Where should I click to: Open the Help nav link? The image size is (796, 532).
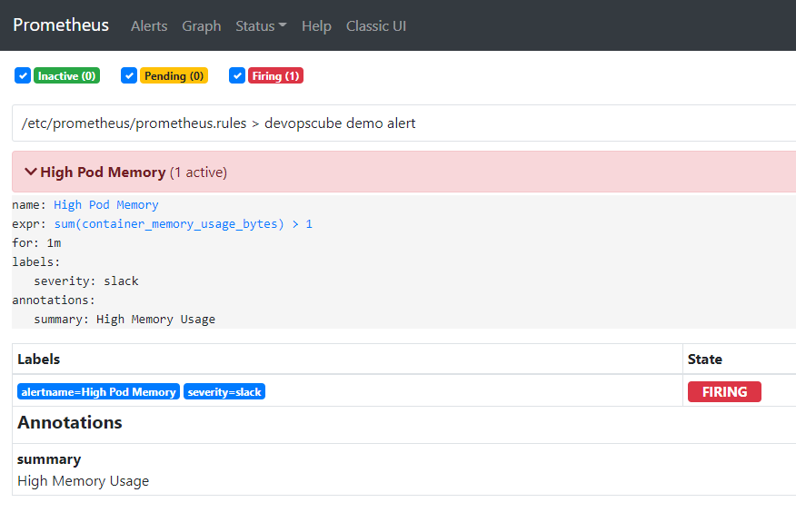tap(316, 25)
